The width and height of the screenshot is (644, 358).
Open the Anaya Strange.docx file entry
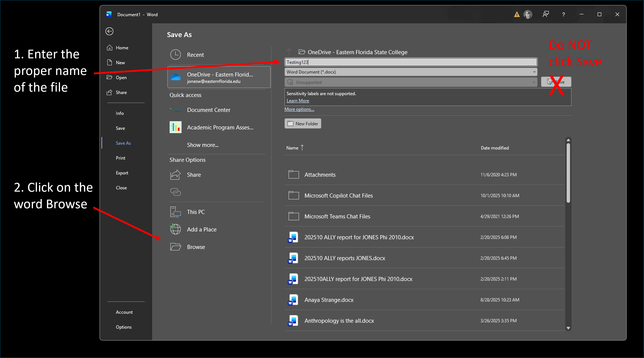tap(329, 300)
